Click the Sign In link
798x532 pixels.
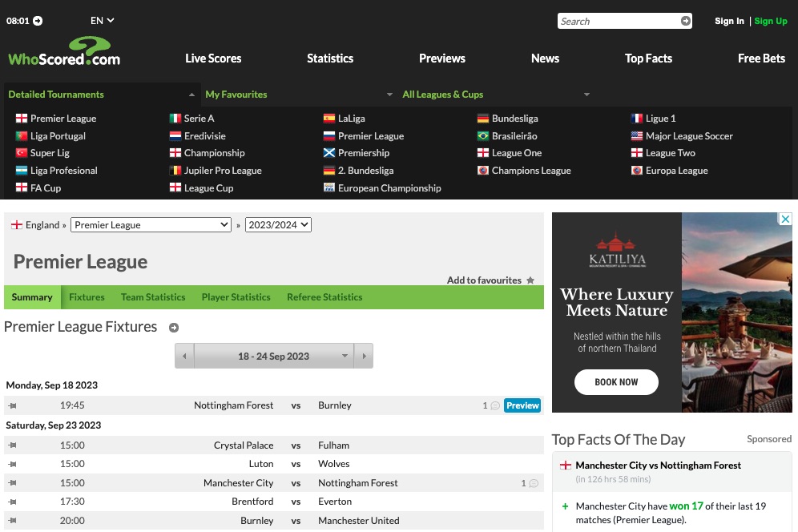[x=729, y=21]
